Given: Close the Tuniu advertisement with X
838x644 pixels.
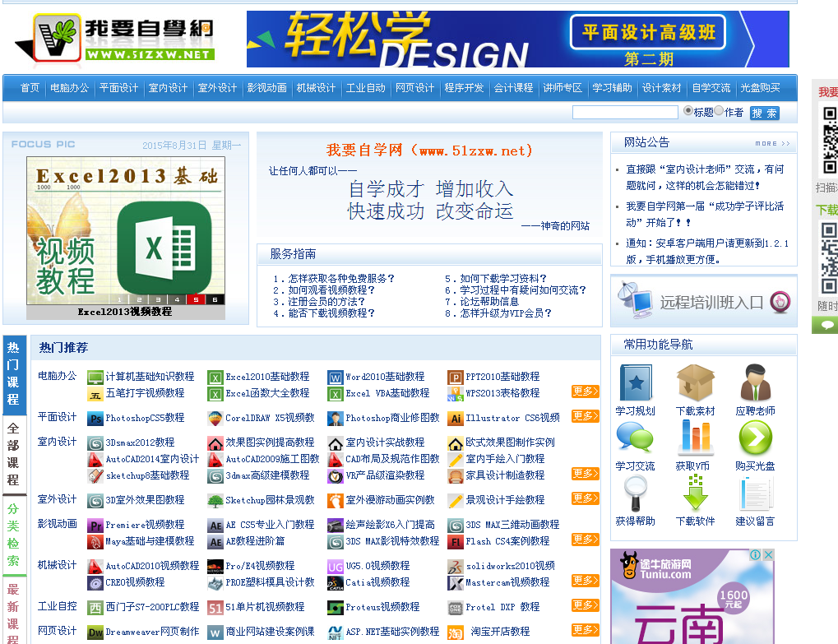Looking at the screenshot, I should pos(768,554).
